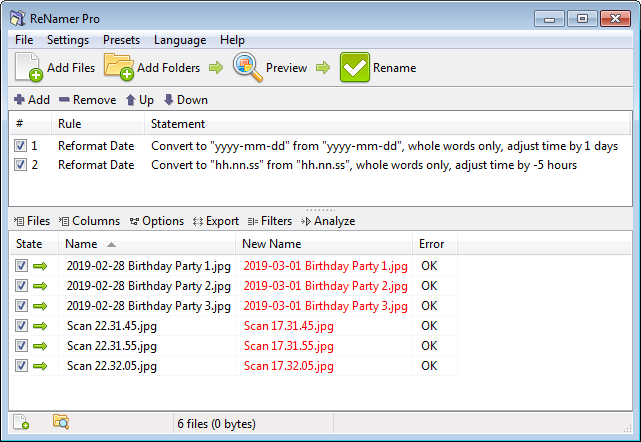Click the Error column header
This screenshot has width=641, height=442.
tap(435, 244)
